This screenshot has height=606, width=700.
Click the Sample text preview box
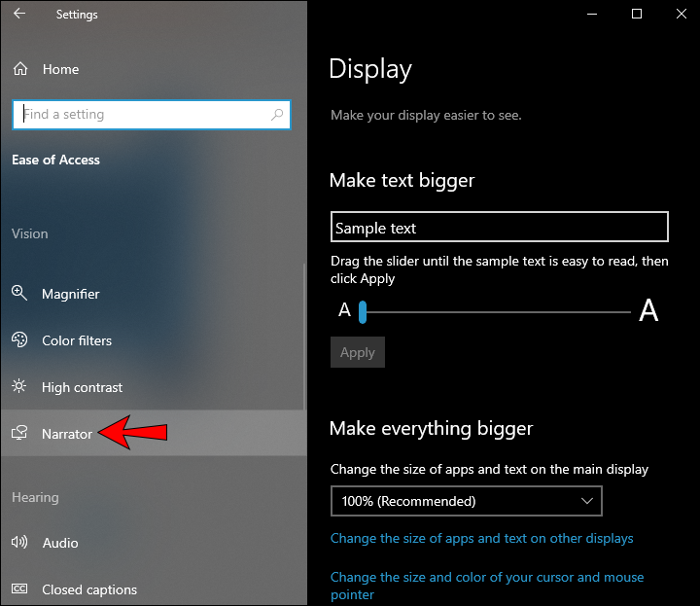tap(500, 227)
